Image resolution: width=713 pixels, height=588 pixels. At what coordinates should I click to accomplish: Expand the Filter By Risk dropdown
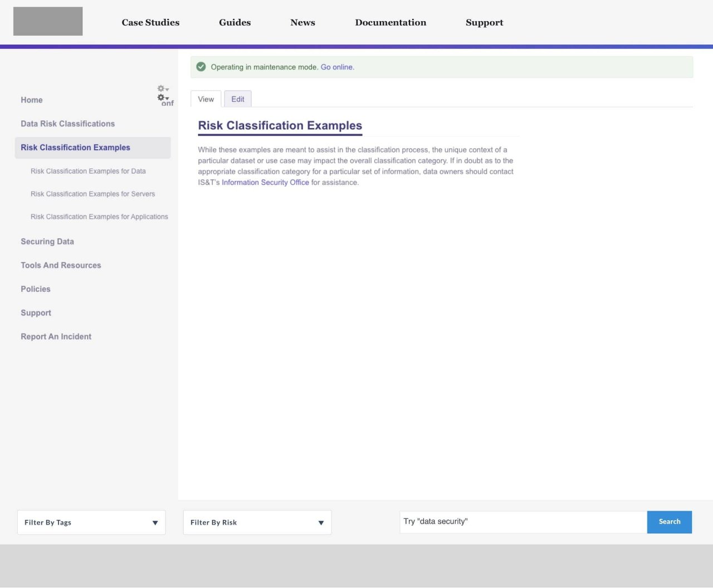coord(257,522)
